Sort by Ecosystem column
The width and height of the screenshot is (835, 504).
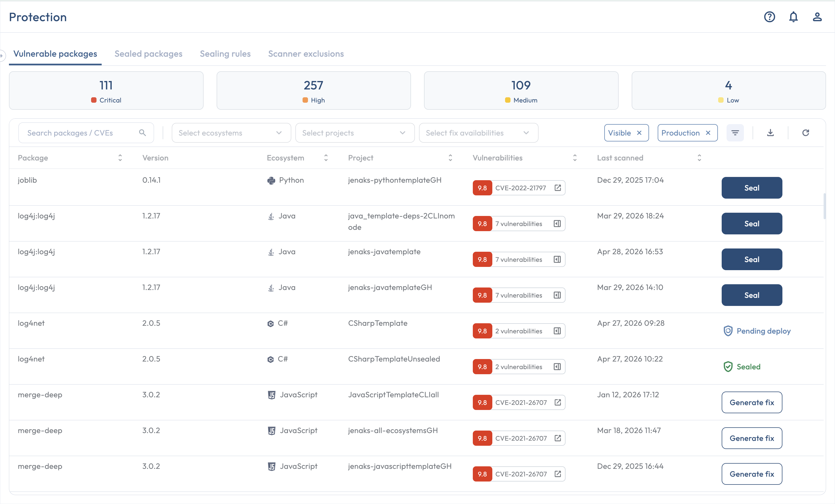[326, 158]
